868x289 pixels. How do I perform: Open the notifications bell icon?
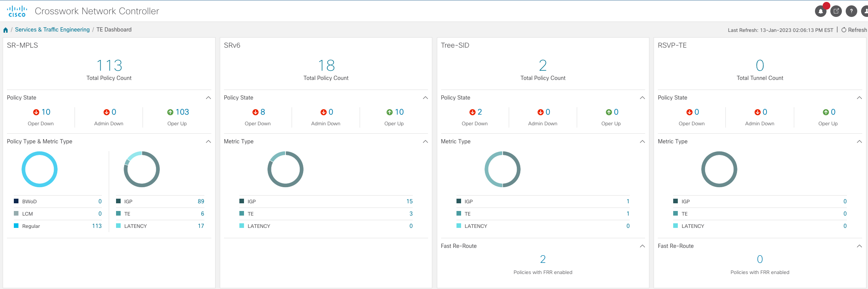coord(820,11)
